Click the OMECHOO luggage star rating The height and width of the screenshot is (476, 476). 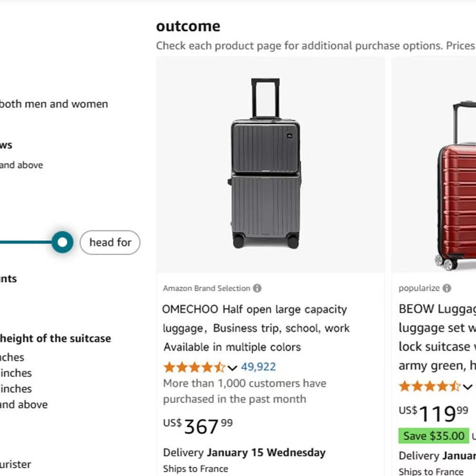point(194,367)
